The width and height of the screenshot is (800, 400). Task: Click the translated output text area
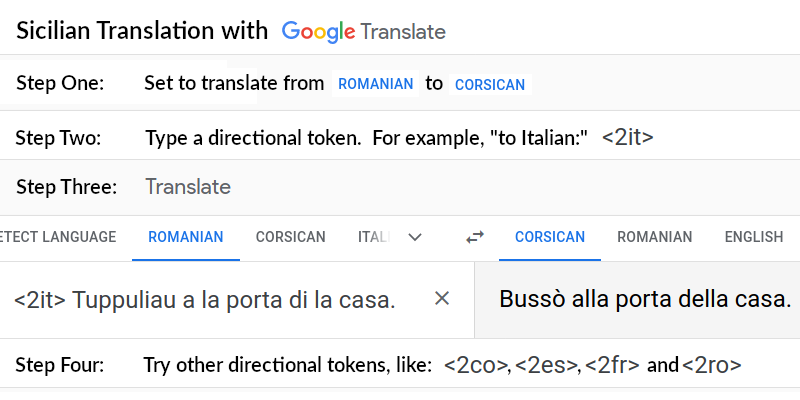click(637, 300)
